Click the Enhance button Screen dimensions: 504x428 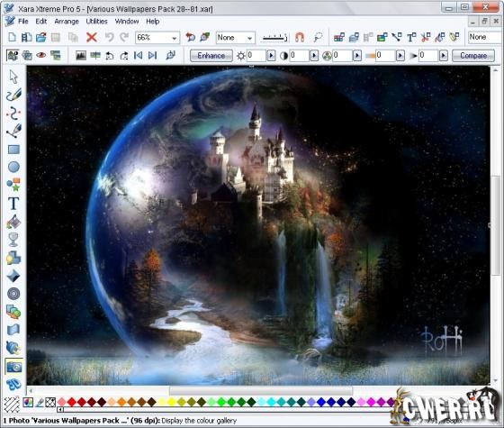tap(211, 56)
